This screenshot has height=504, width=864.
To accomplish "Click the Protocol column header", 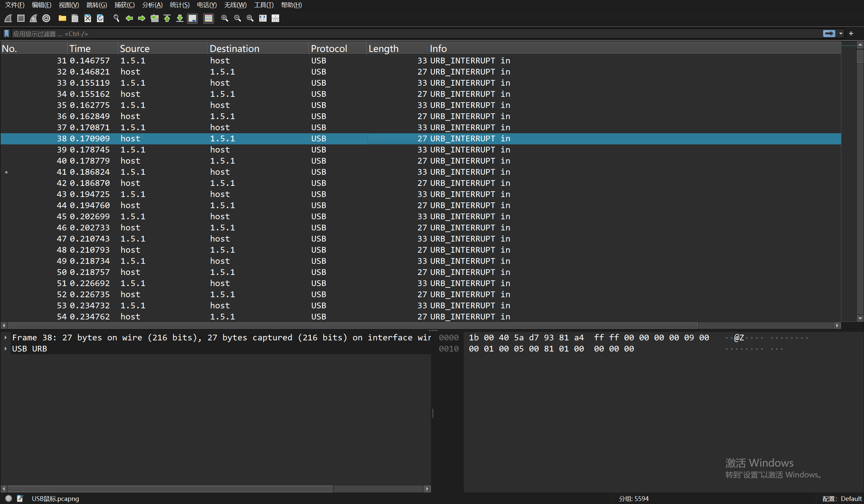I will click(x=328, y=48).
